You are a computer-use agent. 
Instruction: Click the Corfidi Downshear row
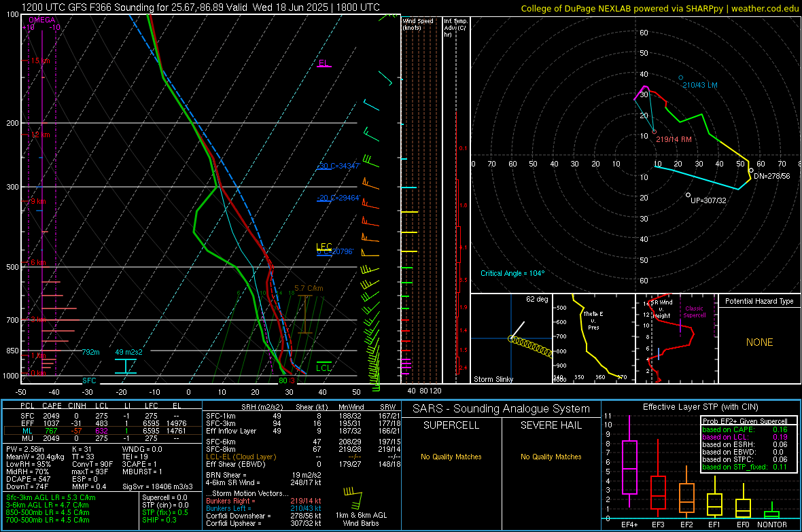[264, 516]
